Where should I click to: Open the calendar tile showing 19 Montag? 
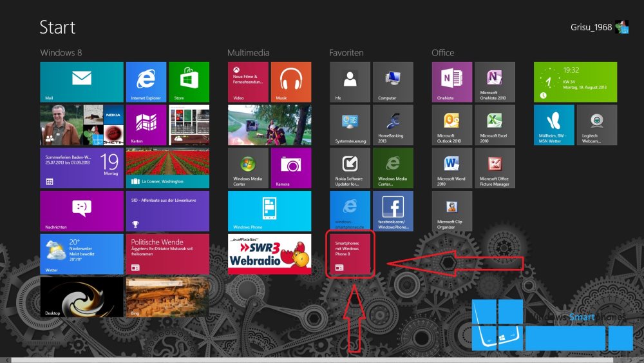[x=82, y=168]
